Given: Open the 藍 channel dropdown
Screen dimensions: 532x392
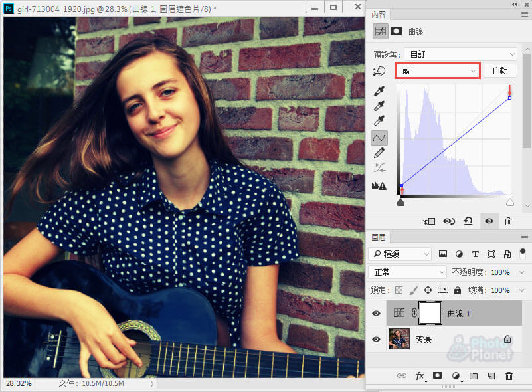Looking at the screenshot, I should pyautogui.click(x=438, y=71).
